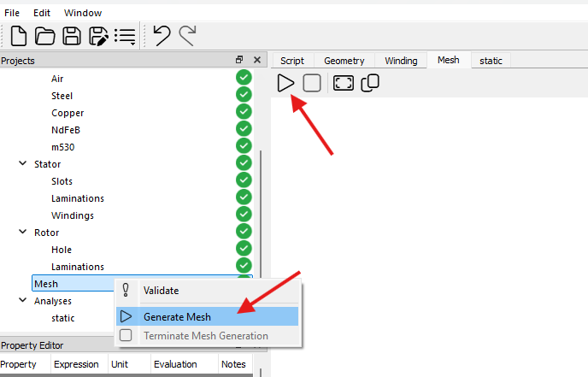Collapse the Stator tree node

pos(23,163)
